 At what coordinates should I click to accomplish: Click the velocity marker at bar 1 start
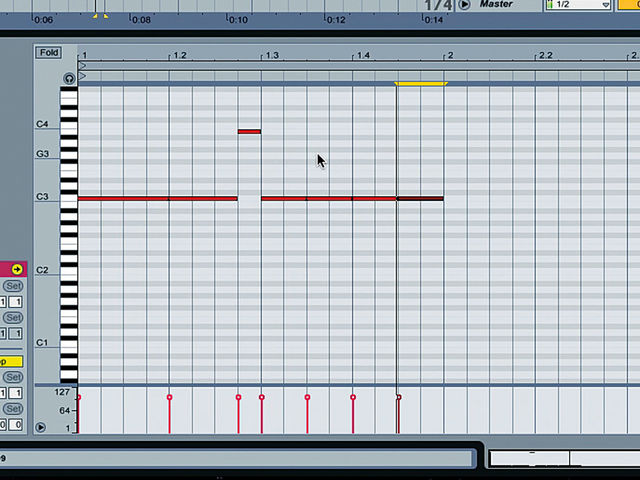(78, 397)
